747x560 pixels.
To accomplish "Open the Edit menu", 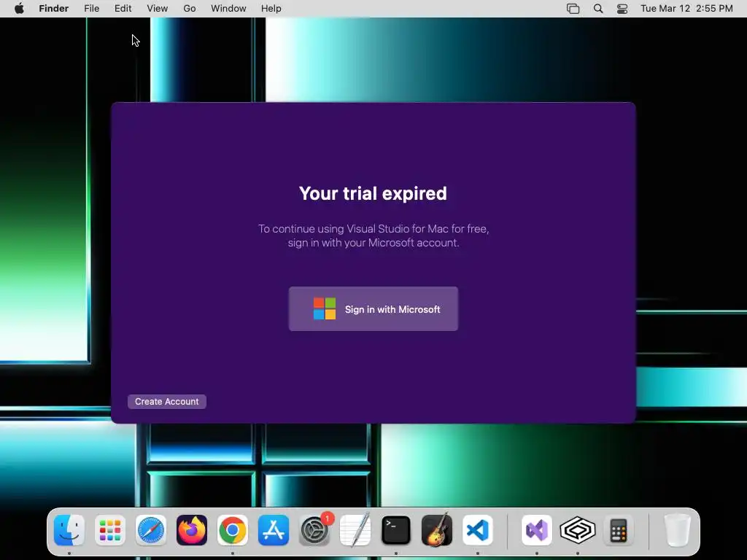I will point(123,9).
